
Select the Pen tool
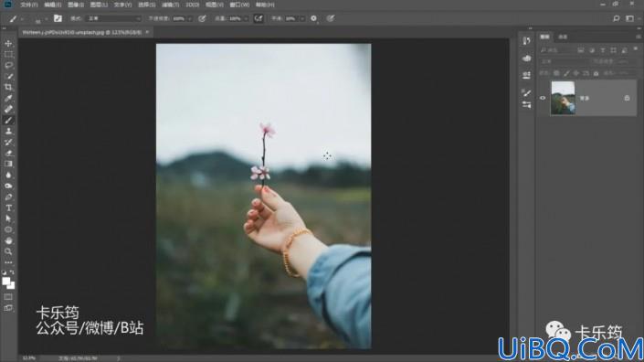point(8,197)
